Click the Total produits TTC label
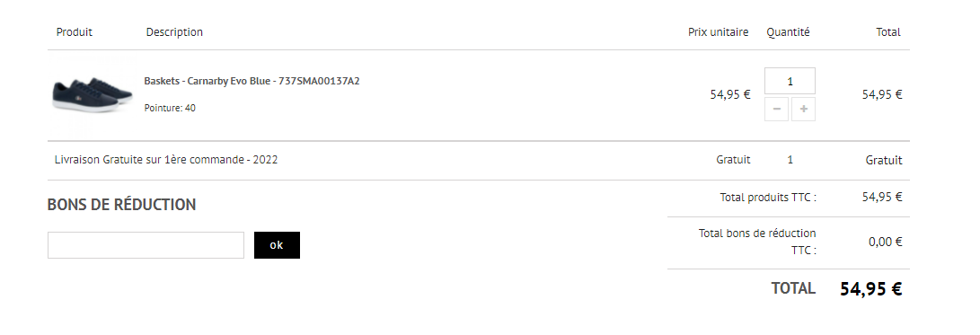Viewport: 980px width, 335px height. 768,198
